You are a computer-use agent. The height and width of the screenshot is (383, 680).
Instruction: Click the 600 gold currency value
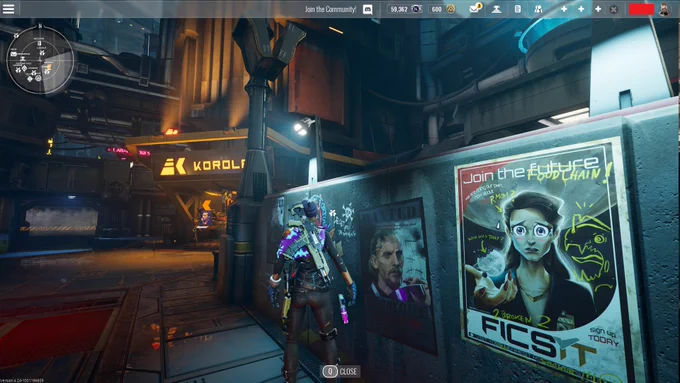[x=436, y=9]
